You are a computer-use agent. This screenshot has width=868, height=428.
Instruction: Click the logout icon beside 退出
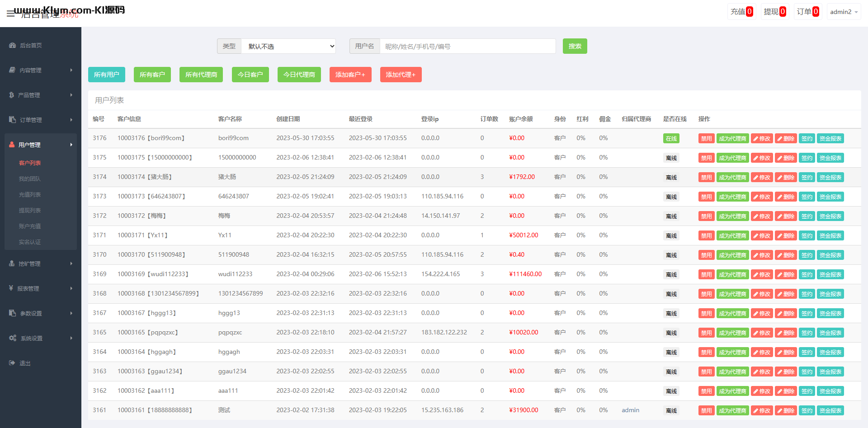12,363
